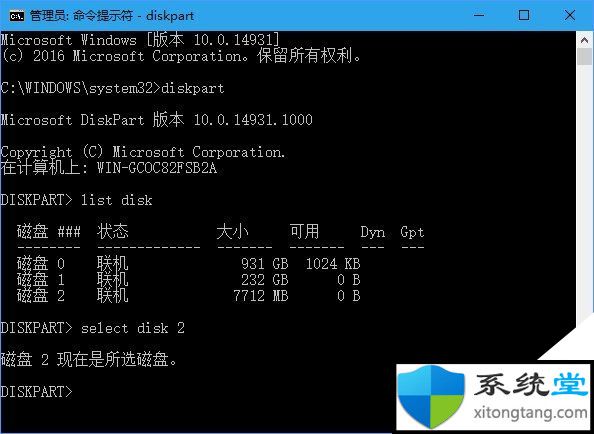Click the 系统堂 watermark title text
Image resolution: width=594 pixels, height=434 pixels.
pos(530,384)
